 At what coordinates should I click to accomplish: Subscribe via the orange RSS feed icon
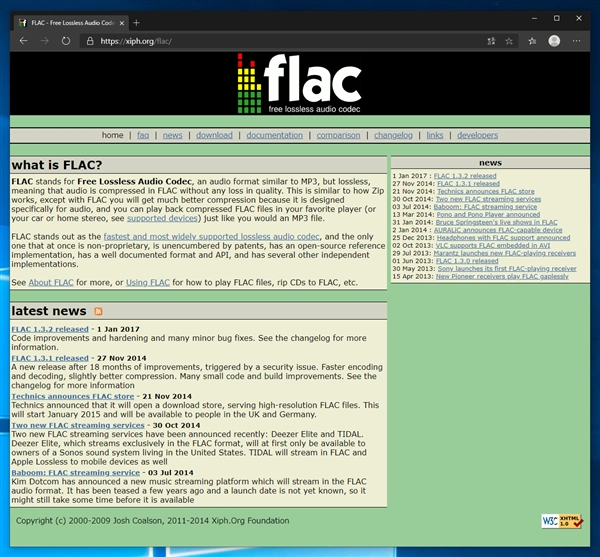pyautogui.click(x=98, y=311)
